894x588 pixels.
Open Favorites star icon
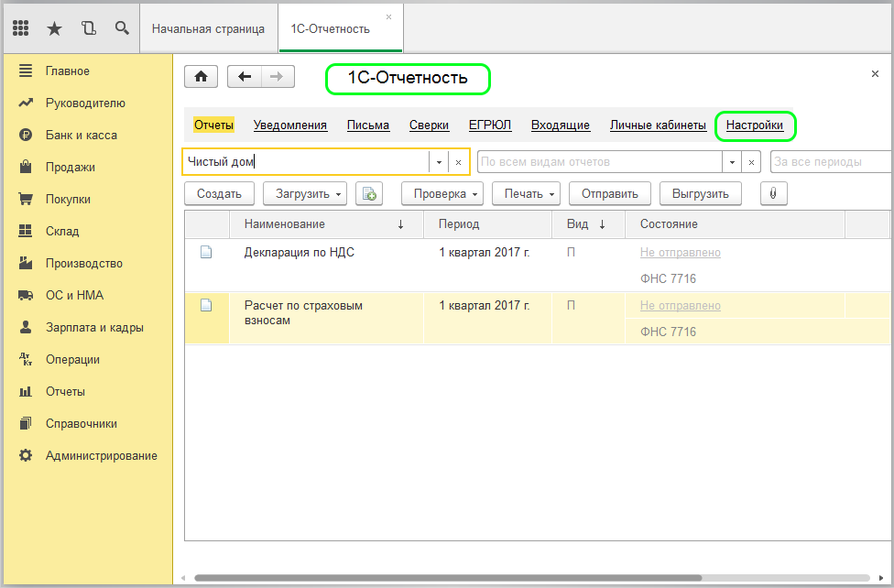pos(54,28)
